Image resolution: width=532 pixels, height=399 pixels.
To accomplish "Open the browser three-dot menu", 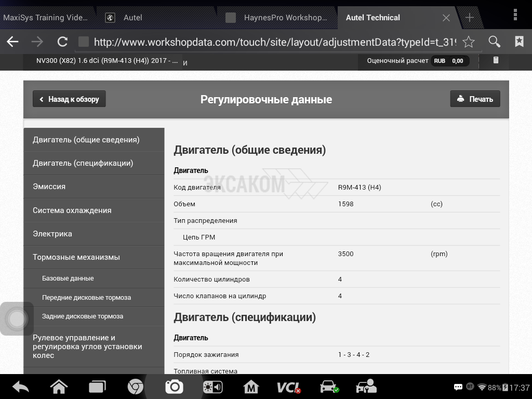I will click(515, 14).
